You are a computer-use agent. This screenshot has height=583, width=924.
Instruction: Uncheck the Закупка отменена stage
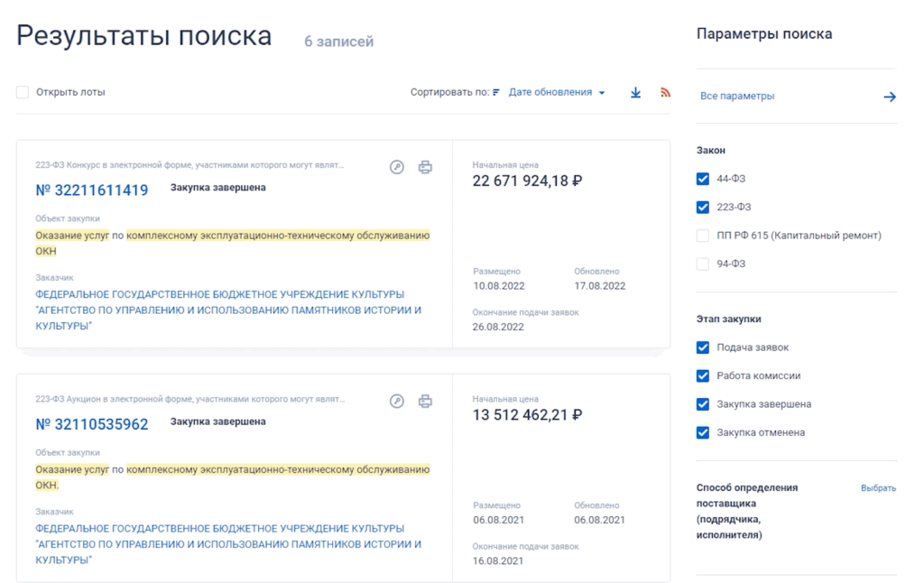(x=703, y=432)
